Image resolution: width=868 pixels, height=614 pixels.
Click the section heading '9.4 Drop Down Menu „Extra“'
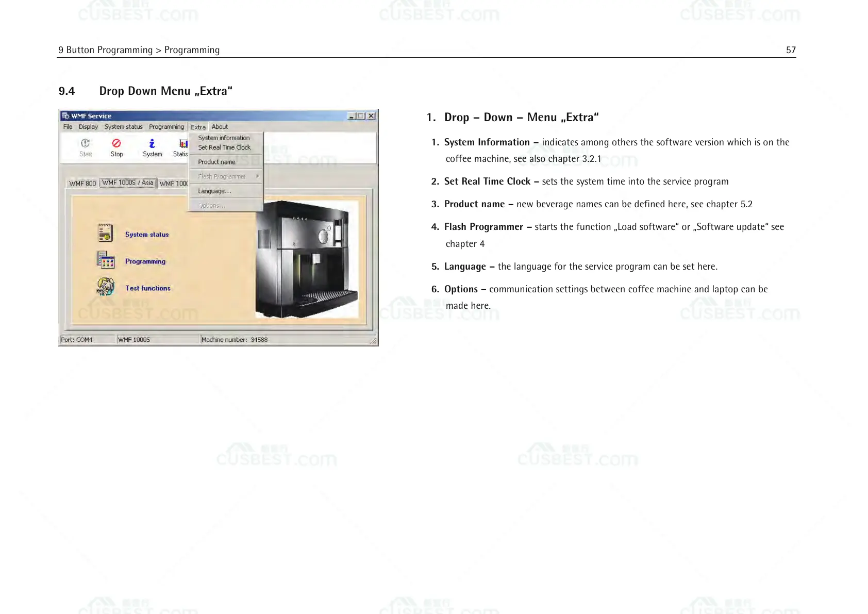[x=145, y=91]
